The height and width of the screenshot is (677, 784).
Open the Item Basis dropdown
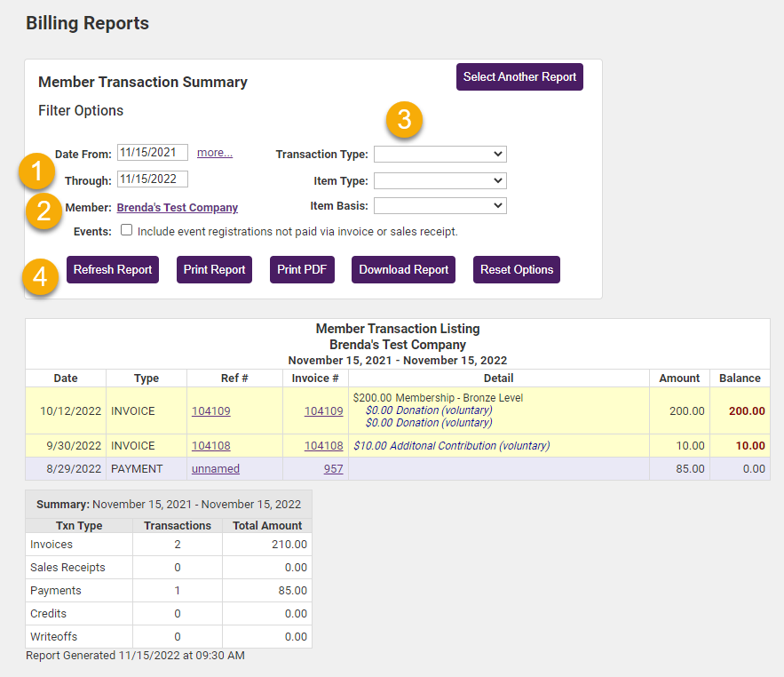click(440, 205)
